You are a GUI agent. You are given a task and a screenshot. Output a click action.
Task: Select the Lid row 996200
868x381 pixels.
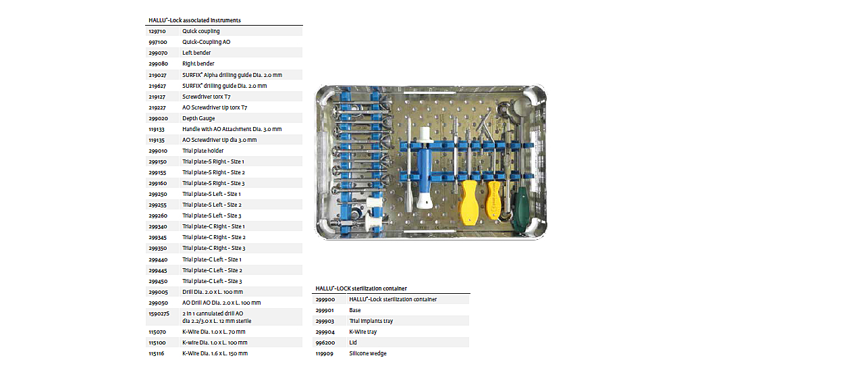(391, 342)
